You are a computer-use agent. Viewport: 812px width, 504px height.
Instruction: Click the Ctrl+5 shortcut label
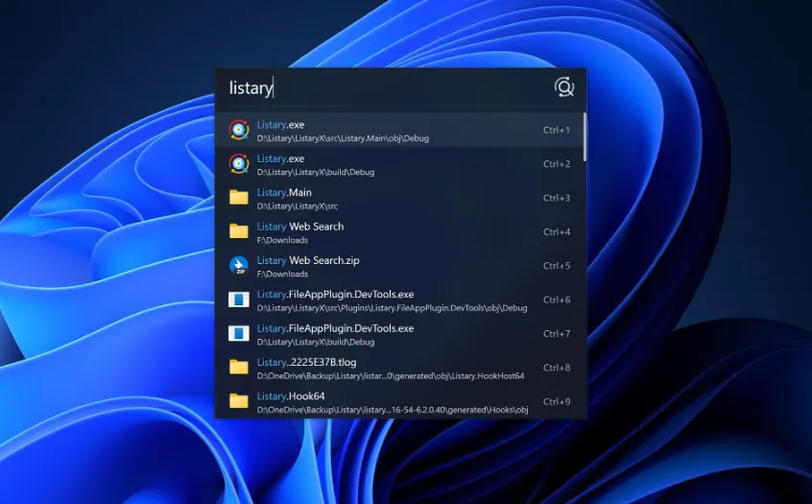click(x=557, y=266)
